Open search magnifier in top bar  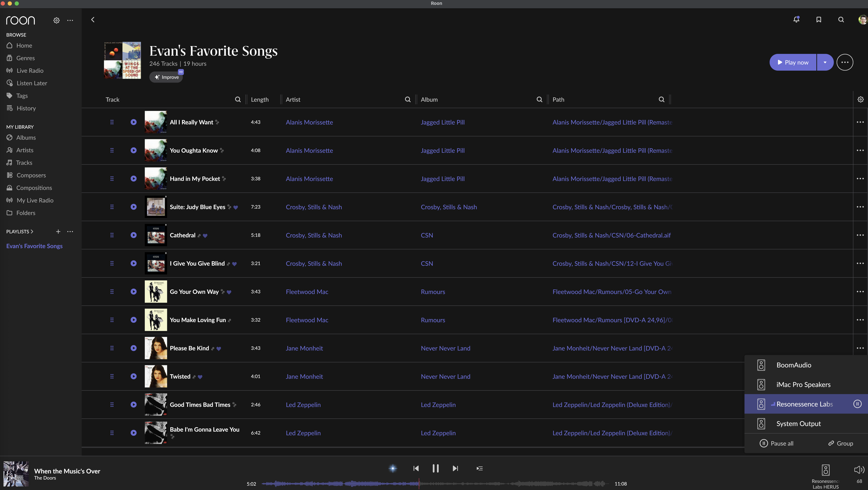[x=841, y=20]
